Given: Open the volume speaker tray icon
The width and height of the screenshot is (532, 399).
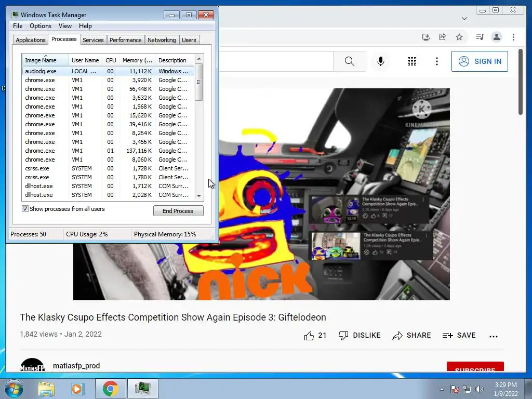Looking at the screenshot, I should click(480, 389).
